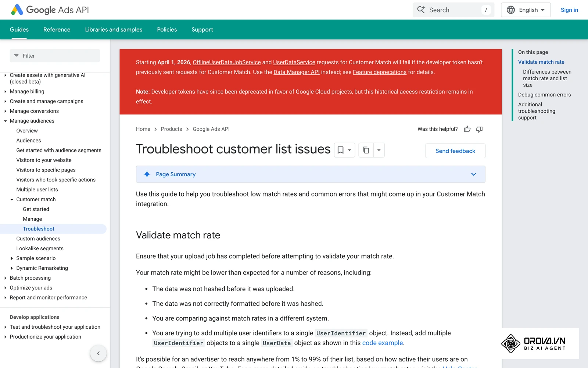The height and width of the screenshot is (368, 588).
Task: Collapse the Manage audiences section
Action: coord(6,121)
